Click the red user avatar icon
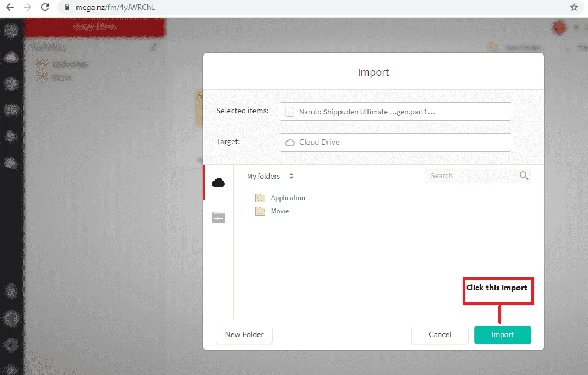The height and width of the screenshot is (375, 588). (x=559, y=27)
